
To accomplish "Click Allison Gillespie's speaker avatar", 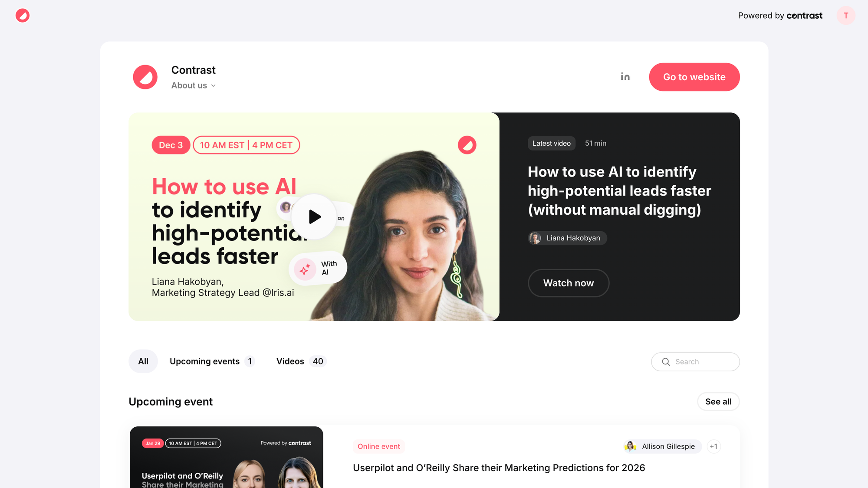I will (631, 446).
